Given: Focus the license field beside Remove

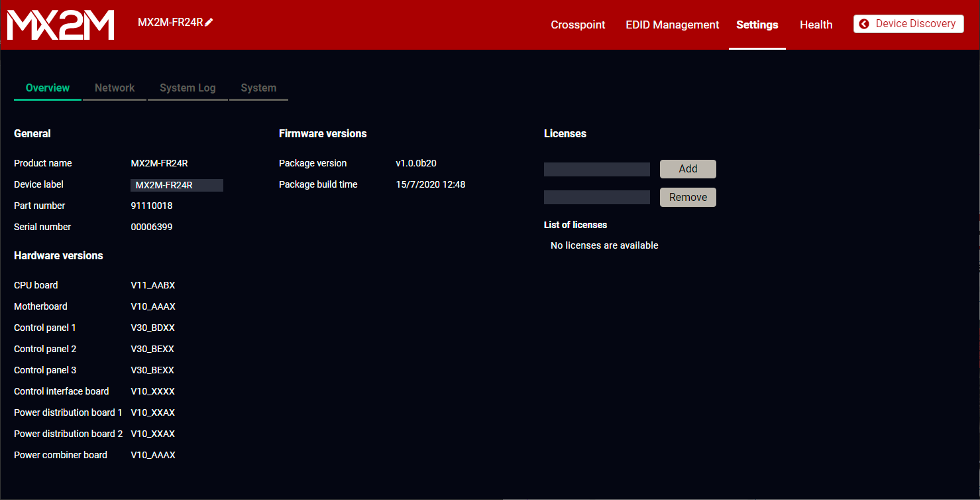Looking at the screenshot, I should [x=597, y=197].
